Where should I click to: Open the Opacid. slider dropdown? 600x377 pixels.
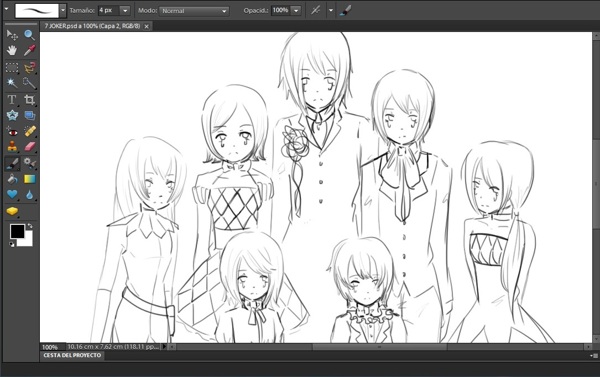(296, 11)
